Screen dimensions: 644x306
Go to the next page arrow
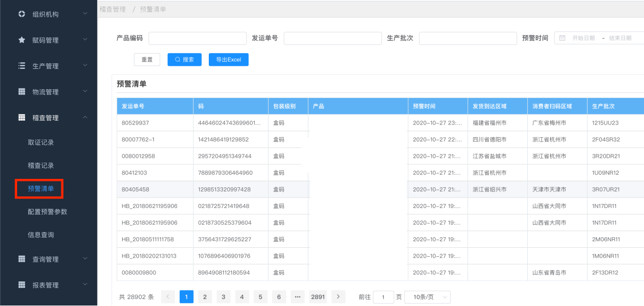(339, 297)
